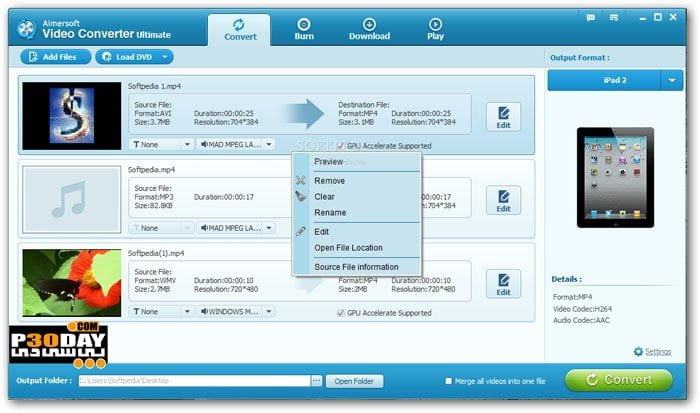
Task: Click the output folder path field
Action: click(x=194, y=380)
